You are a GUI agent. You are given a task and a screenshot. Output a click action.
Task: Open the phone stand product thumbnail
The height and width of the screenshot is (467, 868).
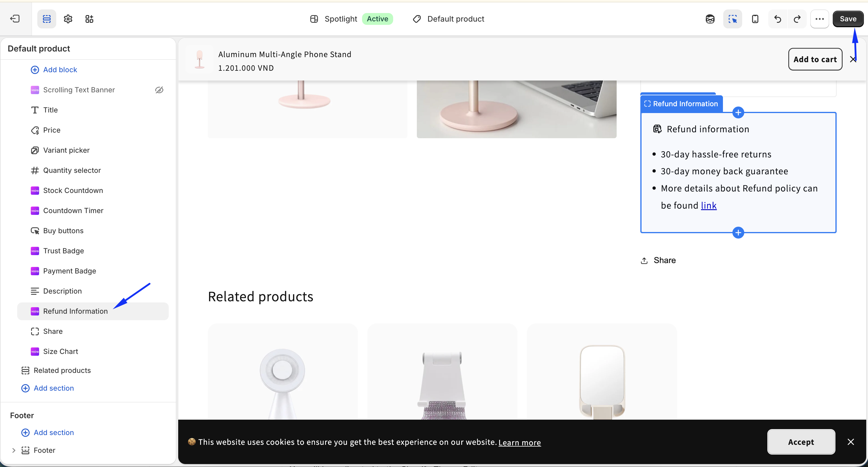(200, 59)
